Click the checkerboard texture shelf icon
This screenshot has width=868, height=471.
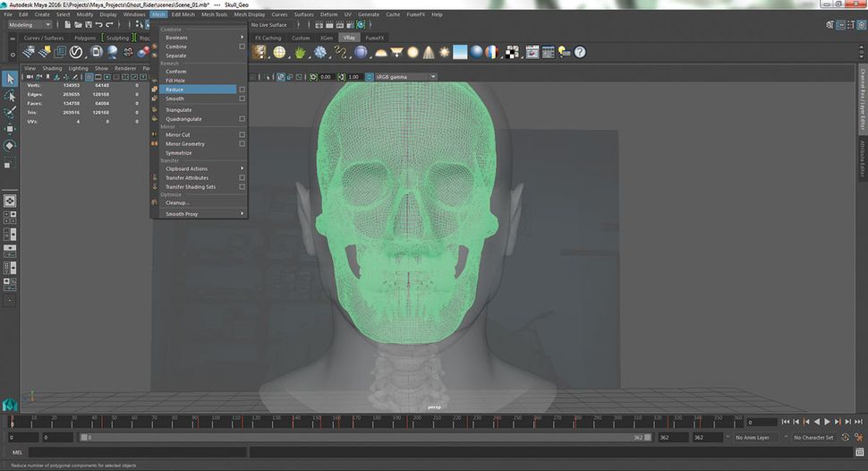coord(512,53)
